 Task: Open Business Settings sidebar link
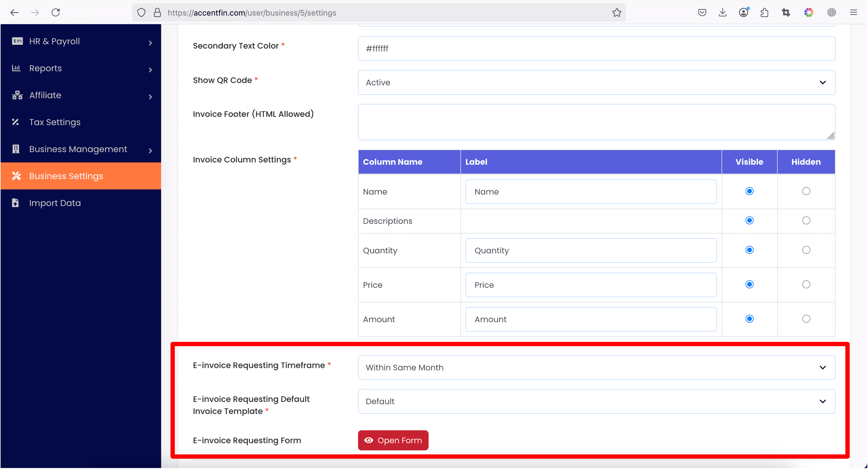coord(66,176)
